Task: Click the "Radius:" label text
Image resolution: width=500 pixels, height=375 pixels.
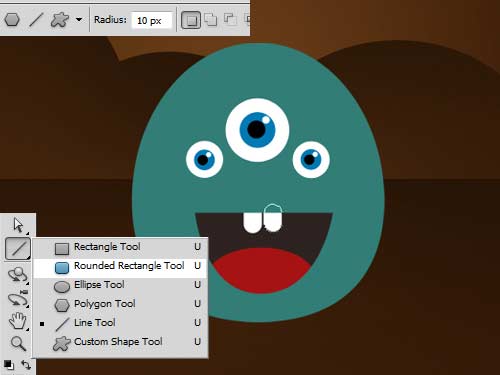Action: (110, 20)
